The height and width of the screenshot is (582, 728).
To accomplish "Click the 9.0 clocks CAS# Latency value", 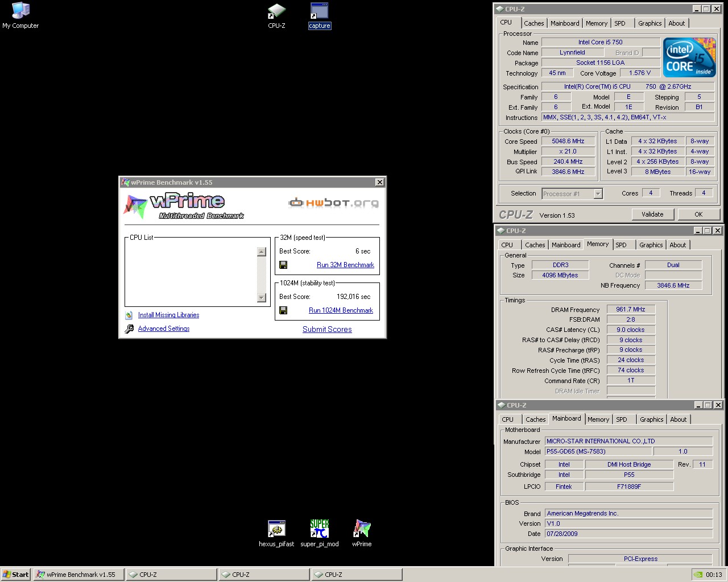I will coord(630,330).
